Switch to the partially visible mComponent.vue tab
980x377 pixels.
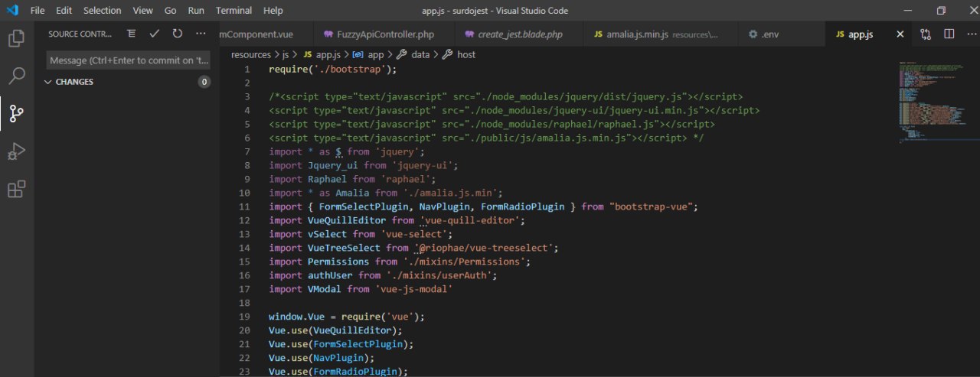coord(266,34)
